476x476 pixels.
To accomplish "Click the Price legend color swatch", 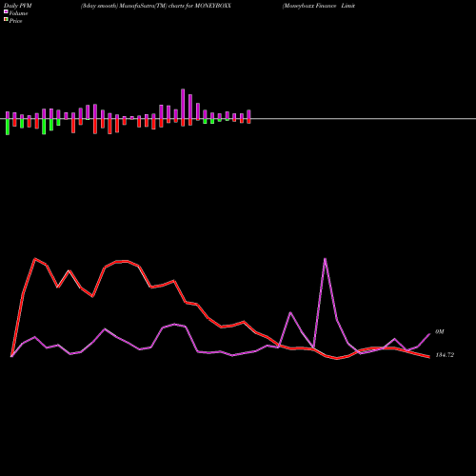I will 6,20.
